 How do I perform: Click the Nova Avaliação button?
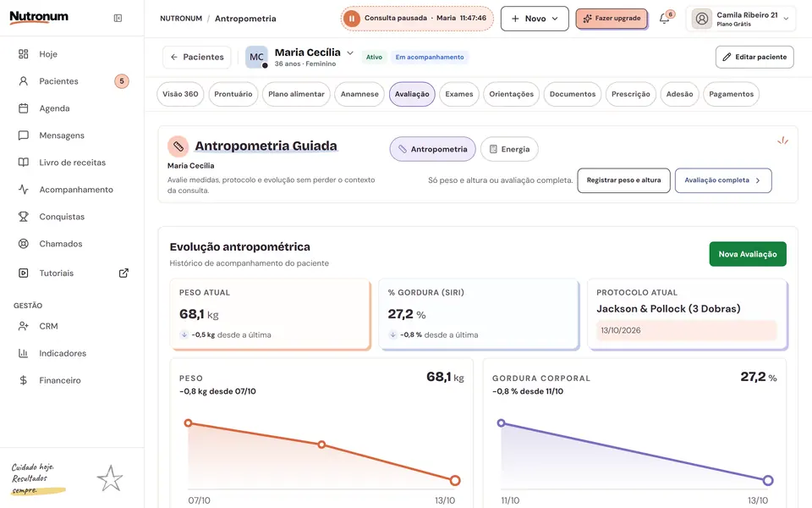tap(747, 254)
